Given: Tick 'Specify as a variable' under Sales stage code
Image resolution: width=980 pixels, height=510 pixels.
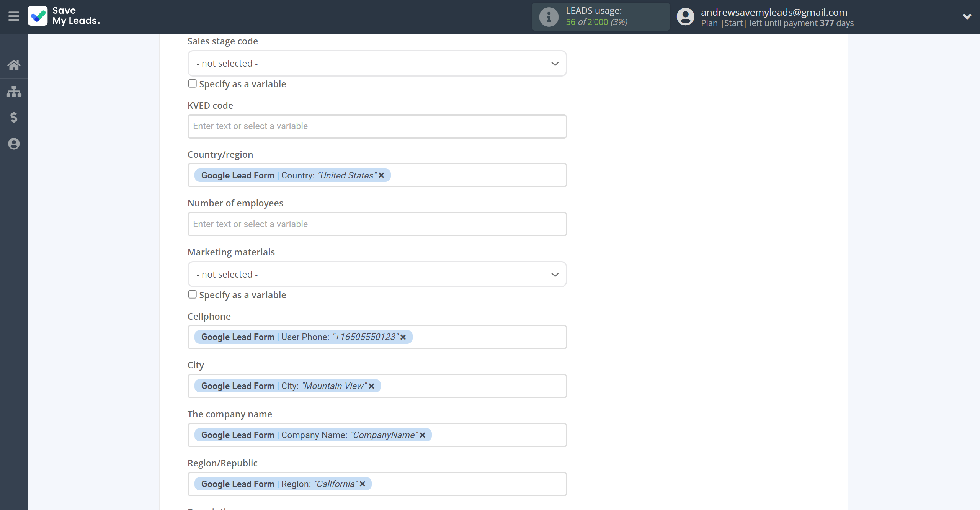Looking at the screenshot, I should coord(192,83).
